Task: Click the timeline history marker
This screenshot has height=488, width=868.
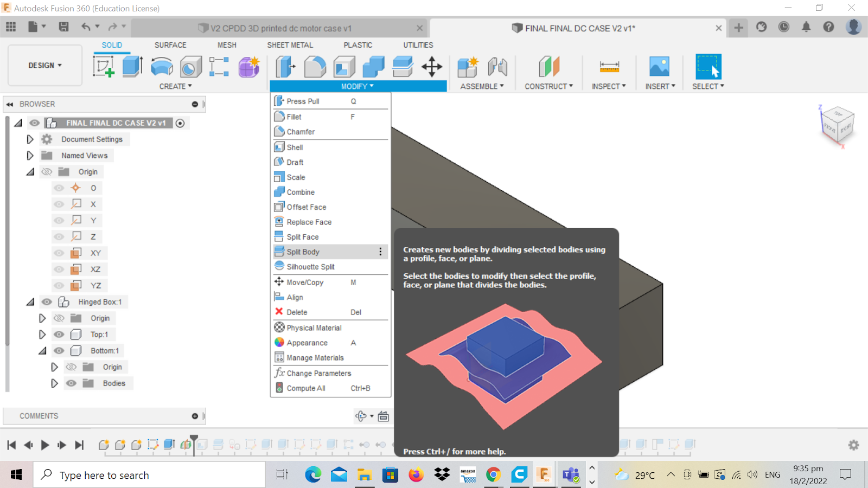Action: [x=194, y=444]
